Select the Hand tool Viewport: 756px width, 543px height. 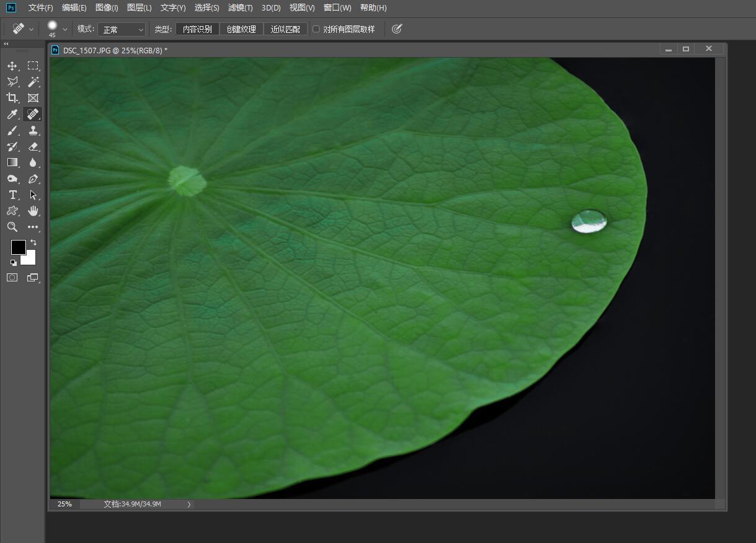(x=33, y=211)
